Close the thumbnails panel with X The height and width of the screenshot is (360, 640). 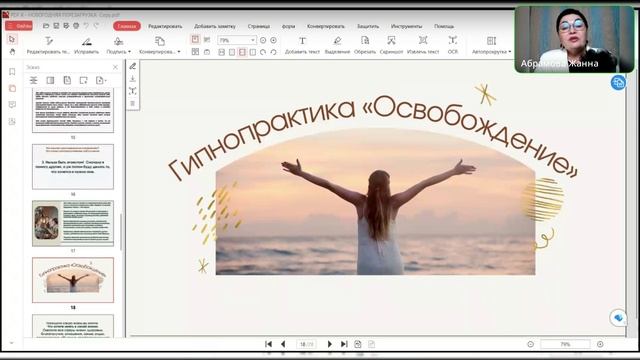115,67
